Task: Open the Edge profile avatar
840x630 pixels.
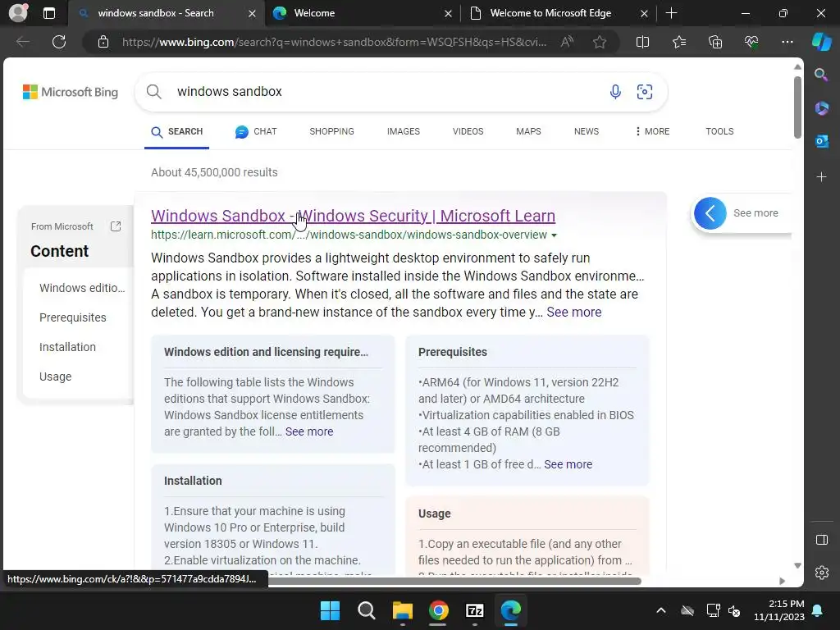Action: point(18,13)
